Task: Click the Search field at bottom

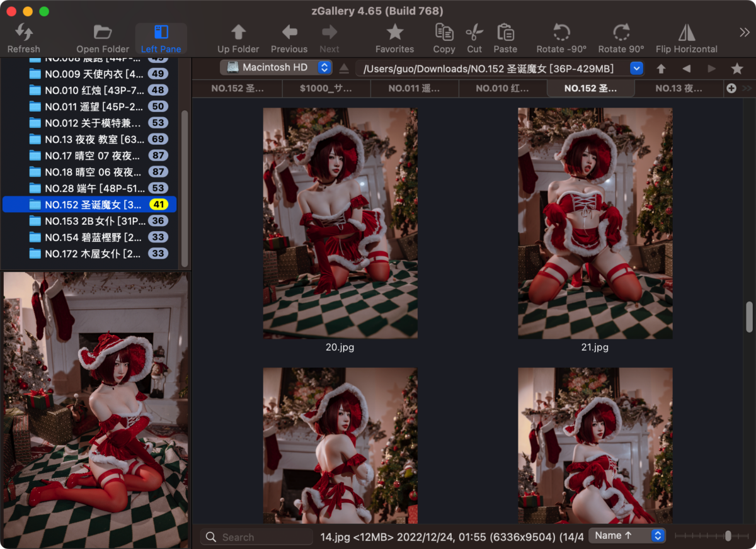Action: tap(257, 537)
